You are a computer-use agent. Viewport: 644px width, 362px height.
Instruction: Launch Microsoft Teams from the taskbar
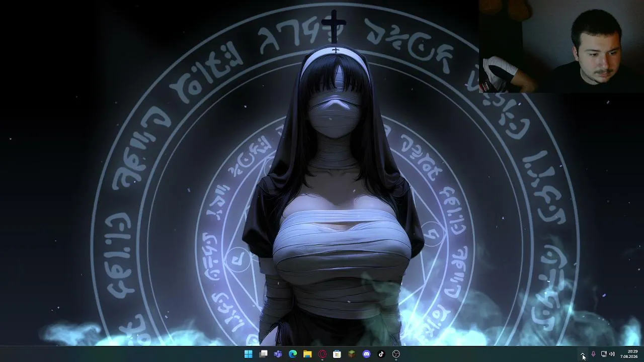click(x=278, y=354)
